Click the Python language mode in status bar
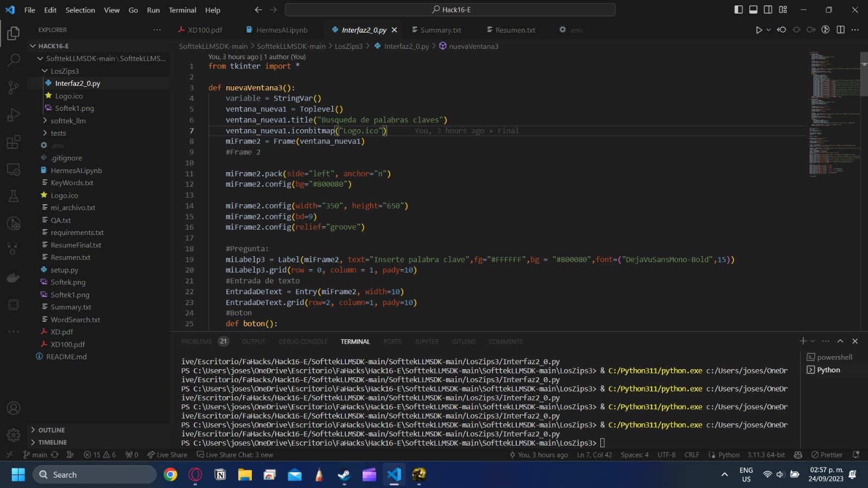This screenshot has height=488, width=868. pyautogui.click(x=728, y=455)
